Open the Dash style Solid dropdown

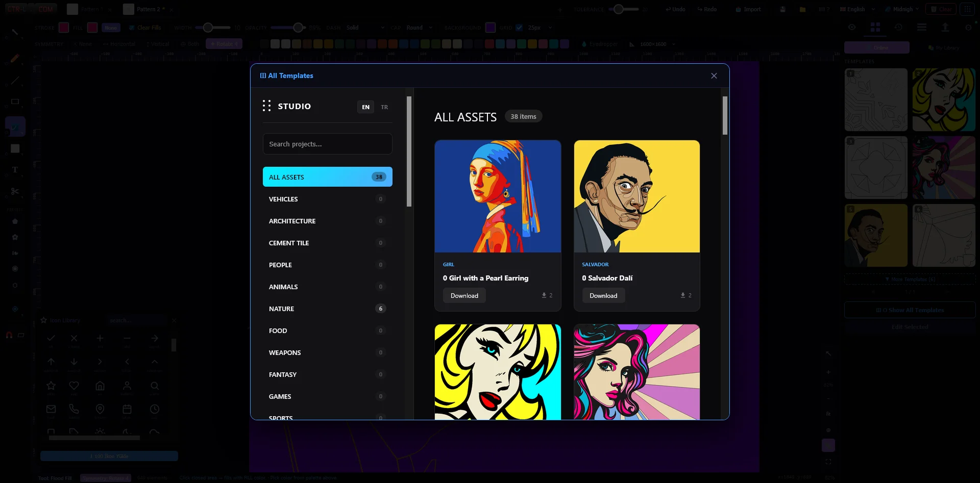pos(365,28)
